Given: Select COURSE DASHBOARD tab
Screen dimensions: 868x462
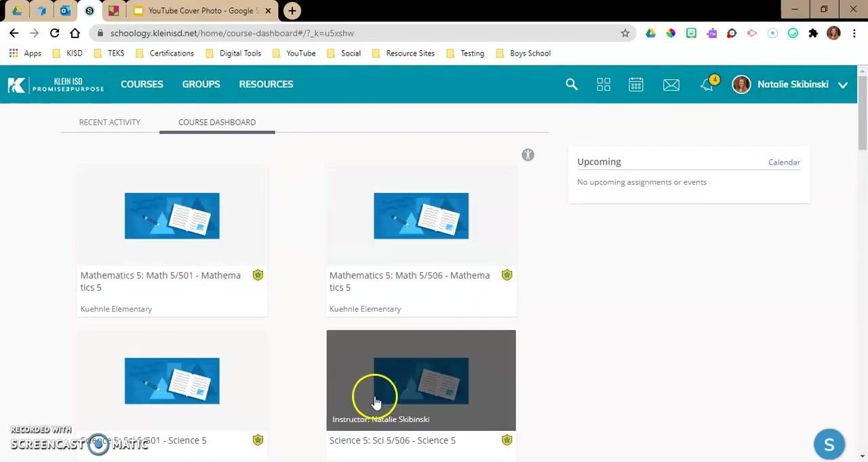Looking at the screenshot, I should click(217, 122).
